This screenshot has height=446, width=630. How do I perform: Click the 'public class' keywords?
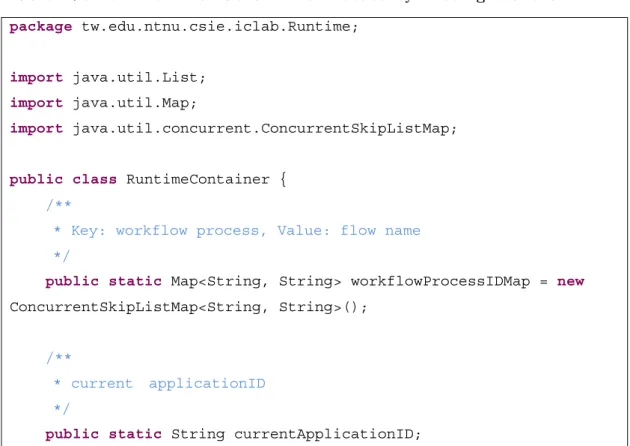pyautogui.click(x=63, y=180)
